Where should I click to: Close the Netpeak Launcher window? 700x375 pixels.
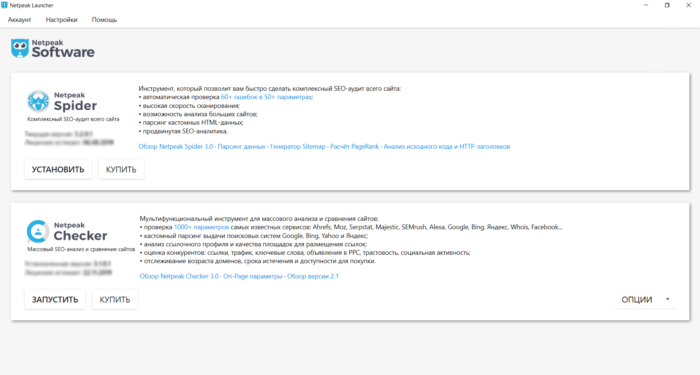click(688, 5)
